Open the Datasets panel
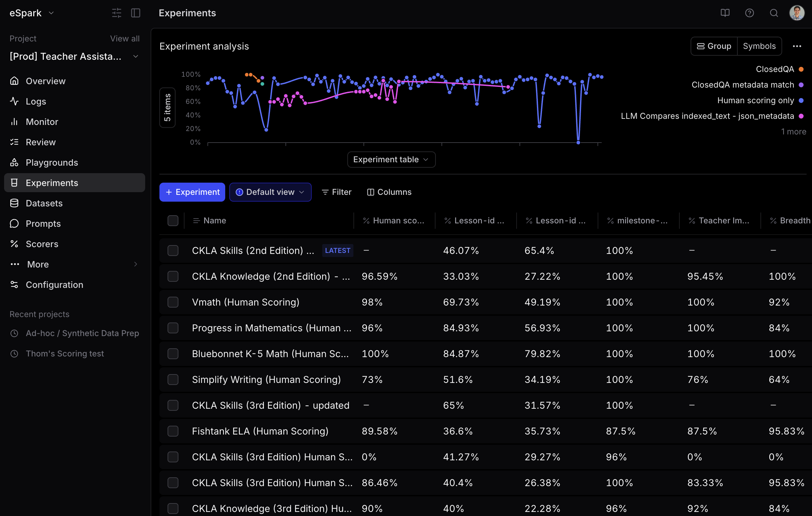 (x=44, y=203)
